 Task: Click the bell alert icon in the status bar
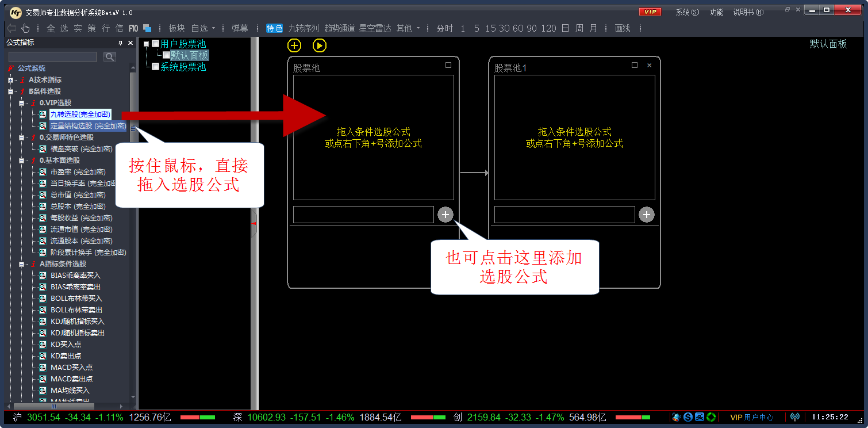(677, 417)
